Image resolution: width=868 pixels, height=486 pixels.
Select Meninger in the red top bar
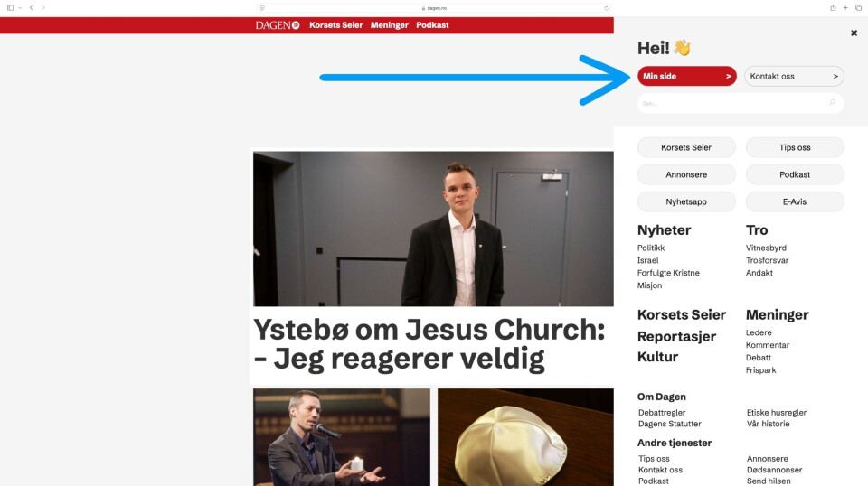pyautogui.click(x=389, y=25)
